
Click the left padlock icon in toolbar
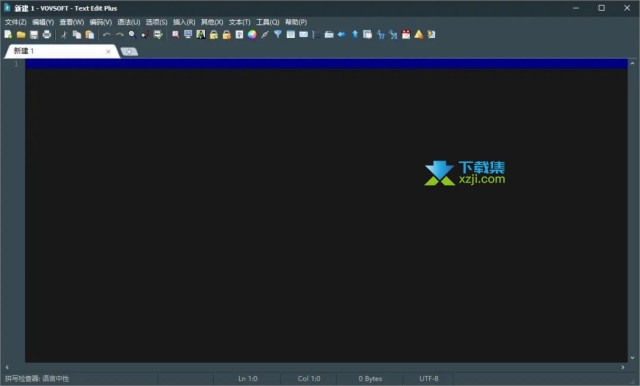pos(214,35)
